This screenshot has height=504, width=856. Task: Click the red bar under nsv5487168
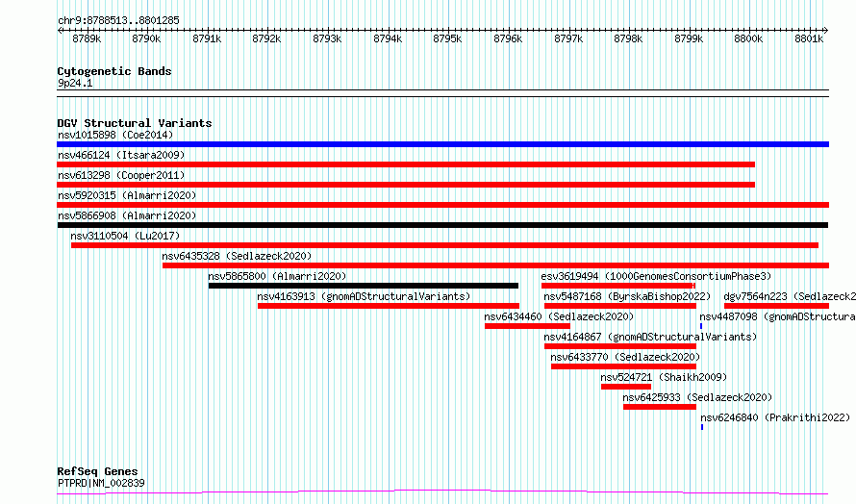tap(619, 306)
